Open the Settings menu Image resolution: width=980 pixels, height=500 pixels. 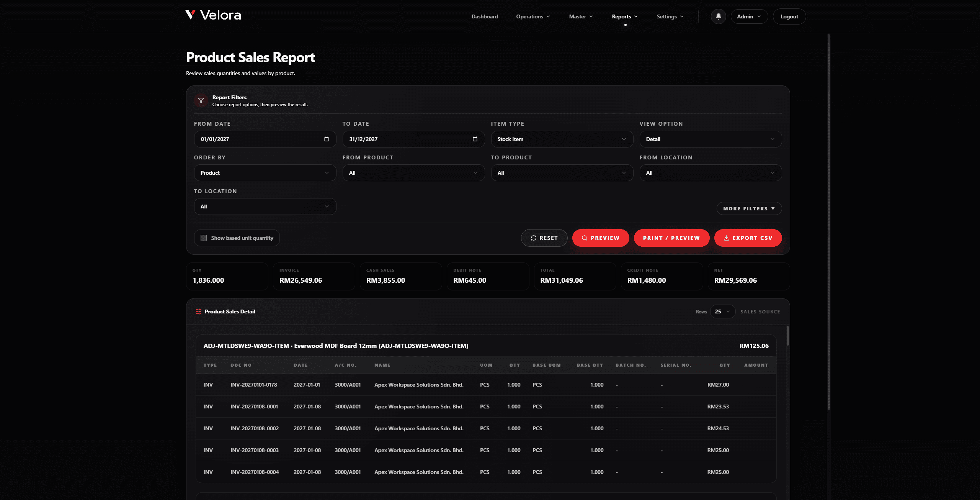click(670, 16)
